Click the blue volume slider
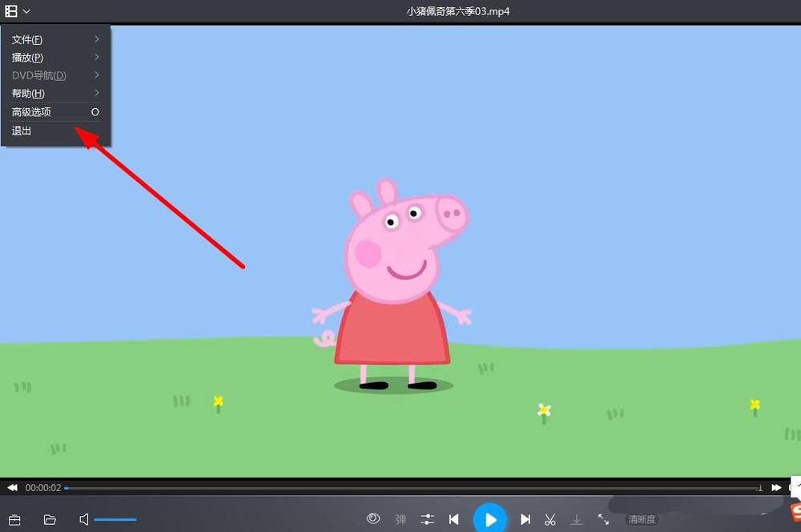The image size is (801, 532). [115, 520]
